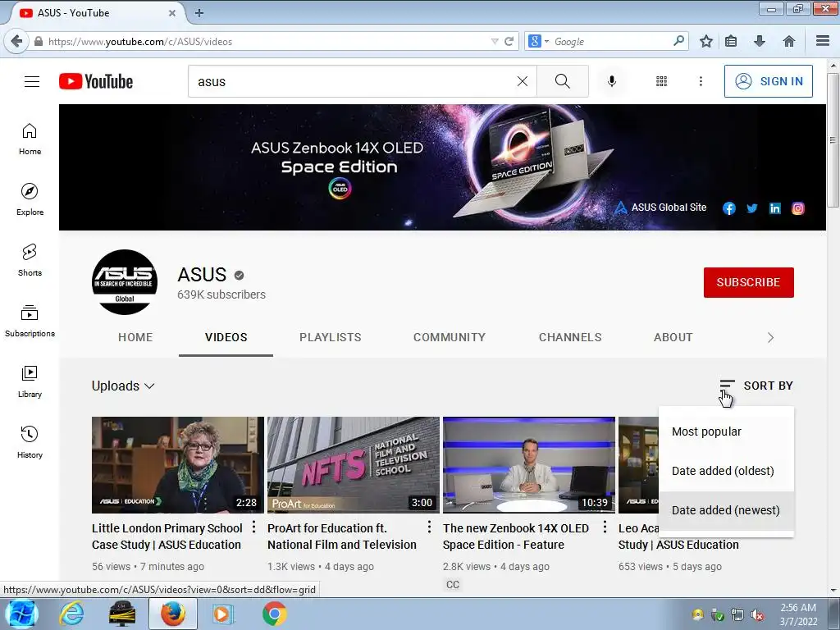Open the YouTube hamburger guide menu

[x=32, y=81]
